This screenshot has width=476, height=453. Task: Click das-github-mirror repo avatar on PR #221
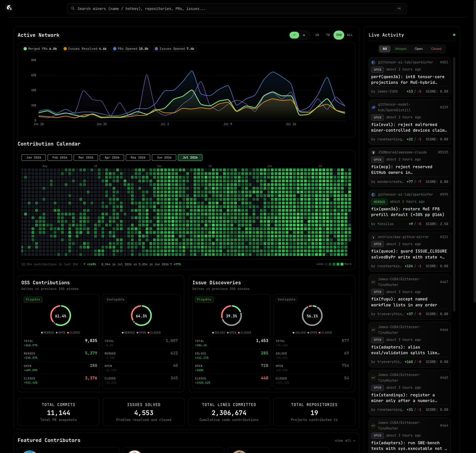pos(373,237)
